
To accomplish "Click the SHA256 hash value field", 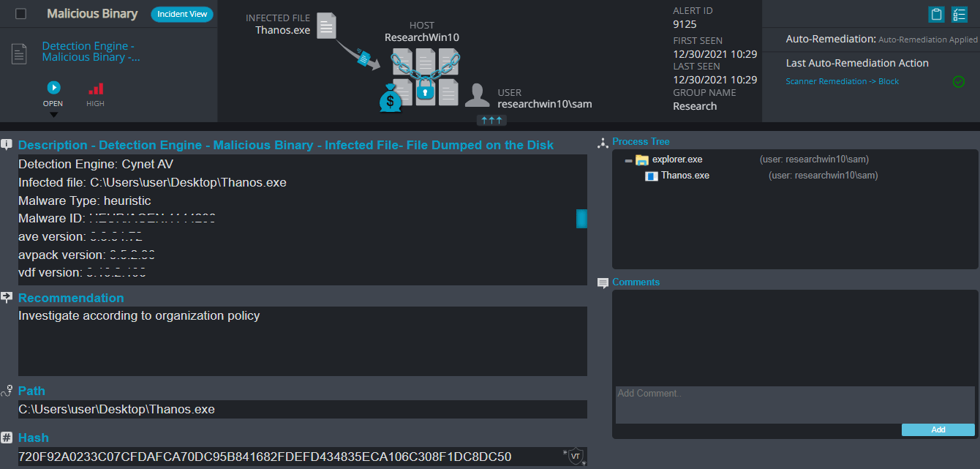I will 303,457.
